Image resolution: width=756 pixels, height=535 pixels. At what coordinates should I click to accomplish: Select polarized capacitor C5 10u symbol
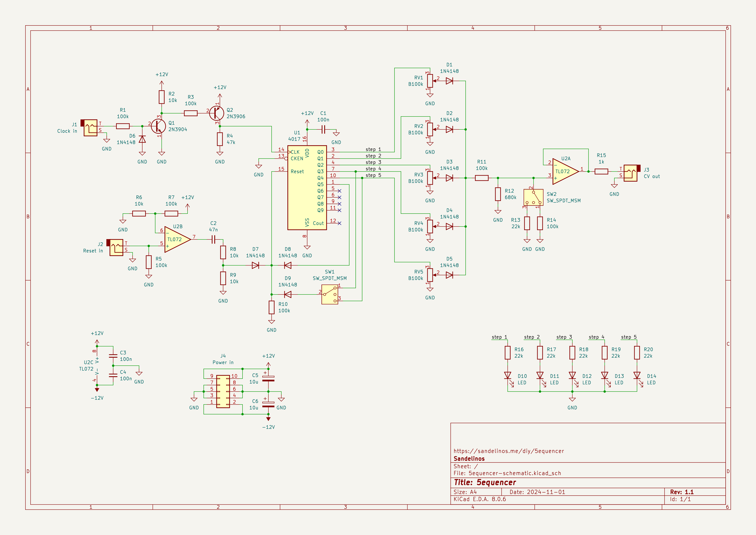point(268,378)
